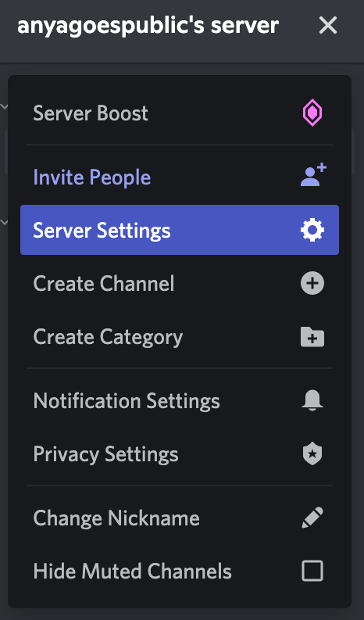This screenshot has height=620, width=364.
Task: Collapse the anyagoespublic's server header dropdown
Action: coord(148,26)
